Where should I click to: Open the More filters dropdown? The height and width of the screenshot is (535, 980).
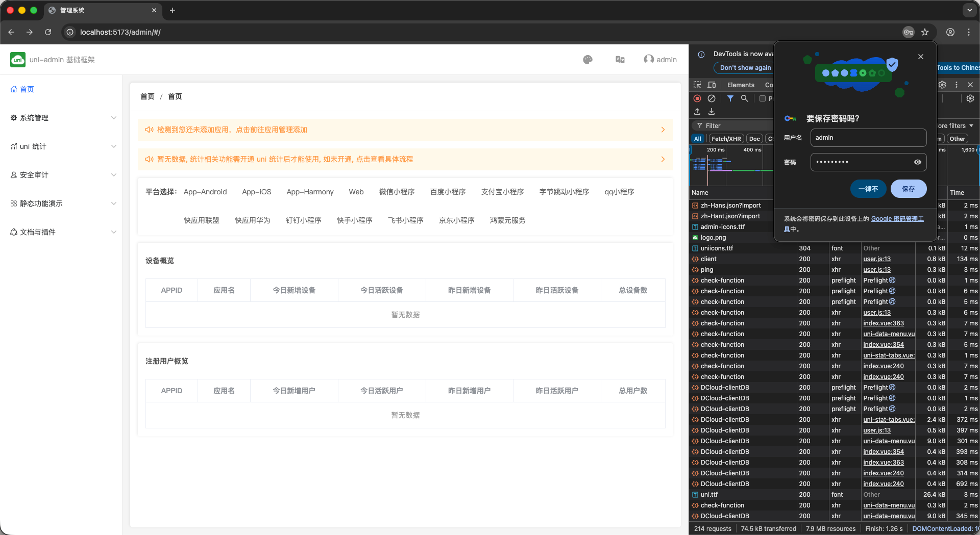coord(955,126)
